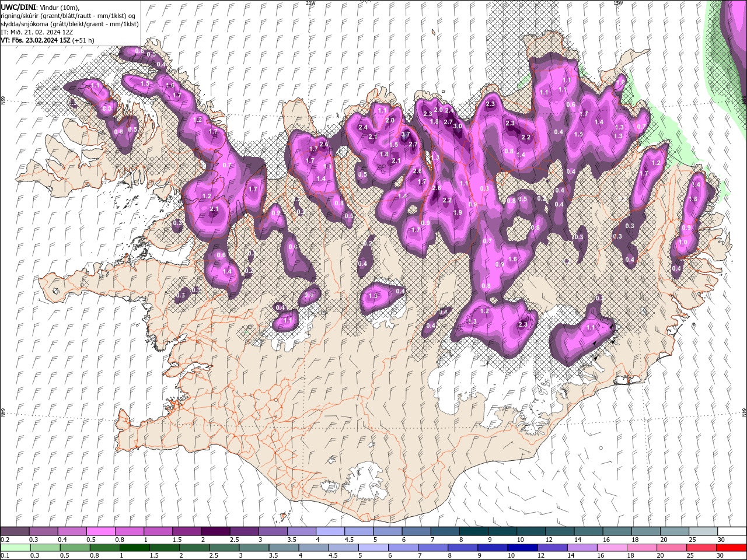Click top-row legend swatch between 0.3 and 0.4
This screenshot has width=747, height=560.
pos(43,531)
